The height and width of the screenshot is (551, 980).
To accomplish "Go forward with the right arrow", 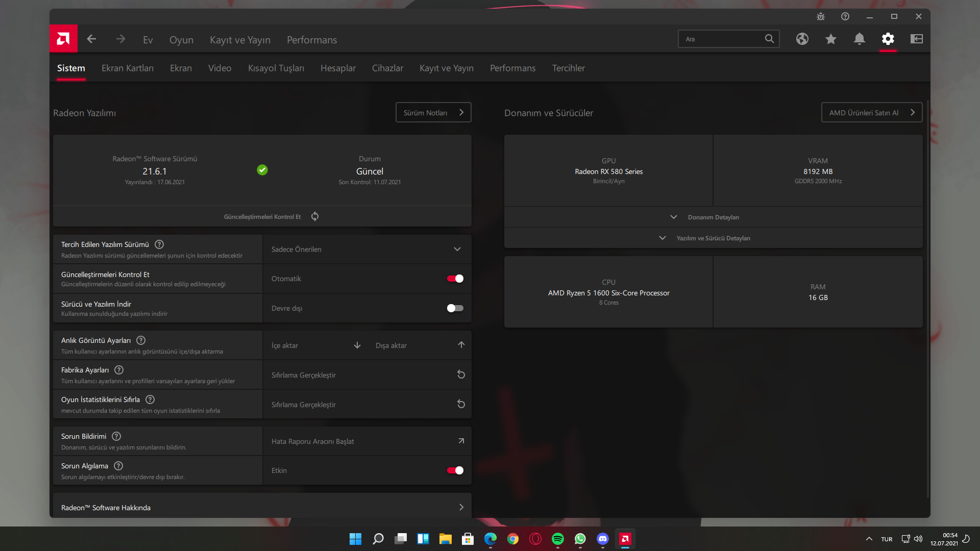I will pyautogui.click(x=120, y=39).
